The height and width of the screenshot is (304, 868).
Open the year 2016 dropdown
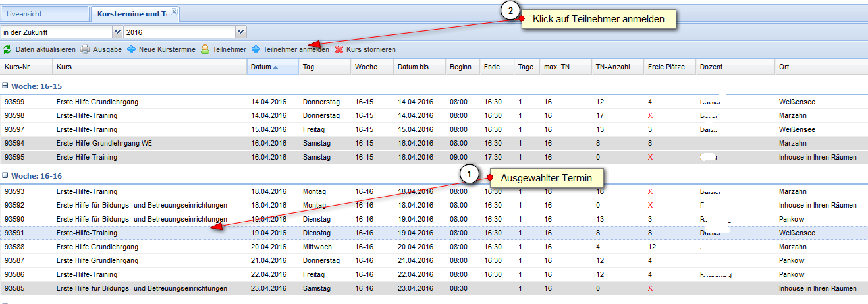pos(240,32)
